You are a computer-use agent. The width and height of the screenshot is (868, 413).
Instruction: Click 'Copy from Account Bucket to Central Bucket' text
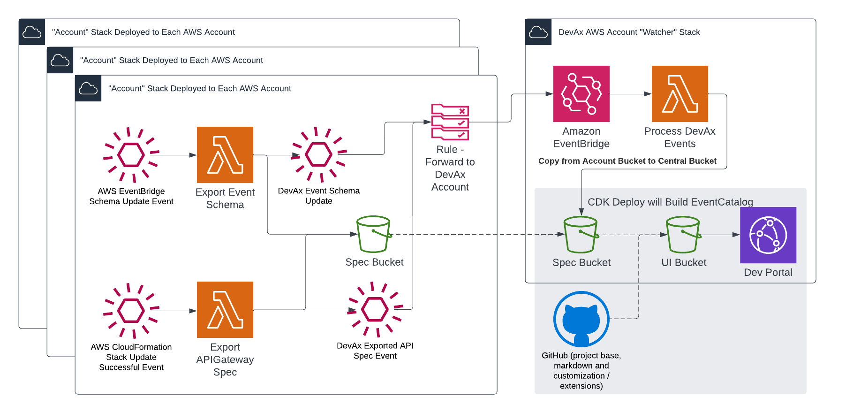[627, 161]
